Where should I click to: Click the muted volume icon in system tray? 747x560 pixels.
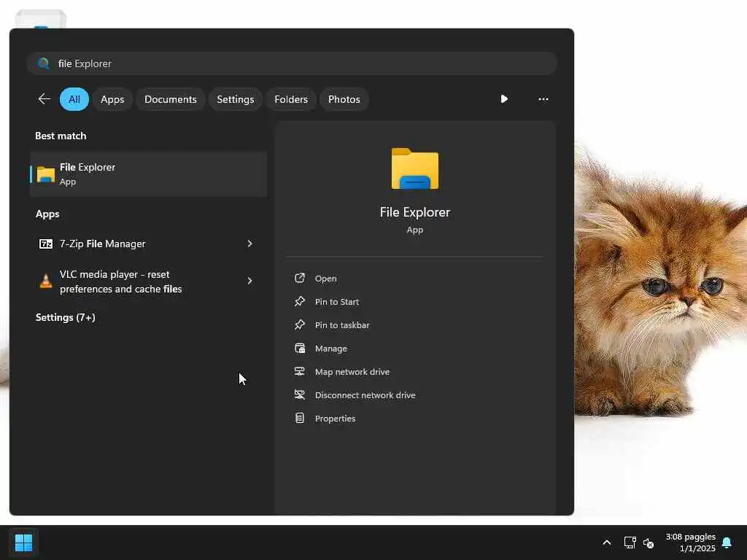pyautogui.click(x=649, y=542)
